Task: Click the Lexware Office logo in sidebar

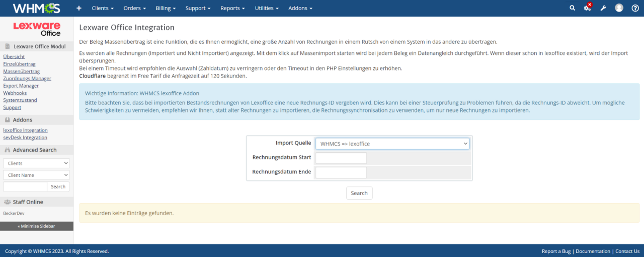Action: [37, 29]
